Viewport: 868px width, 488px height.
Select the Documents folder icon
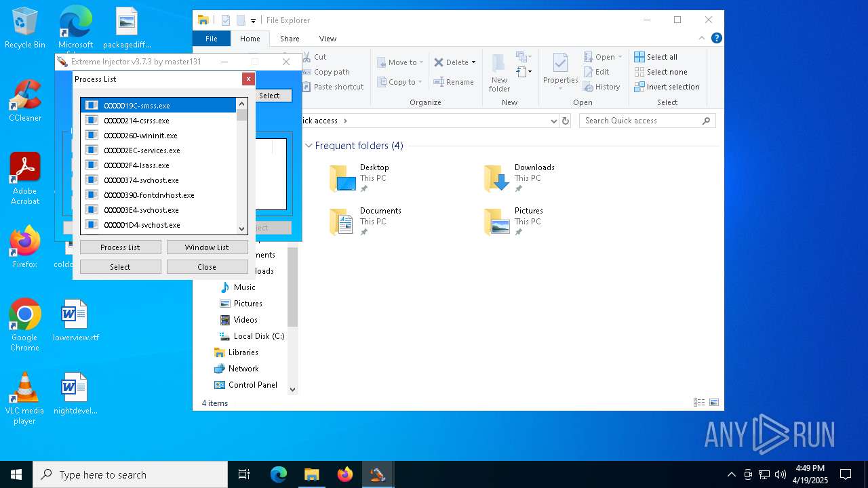[x=342, y=222]
